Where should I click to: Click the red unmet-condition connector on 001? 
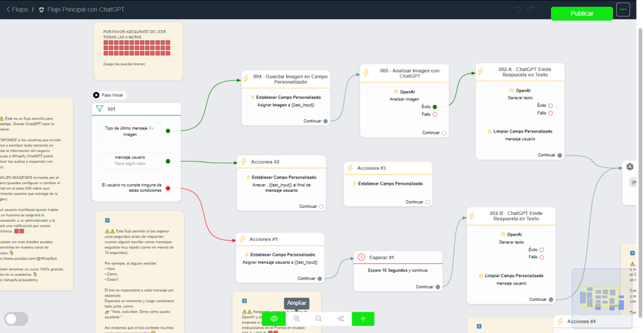[x=168, y=188]
